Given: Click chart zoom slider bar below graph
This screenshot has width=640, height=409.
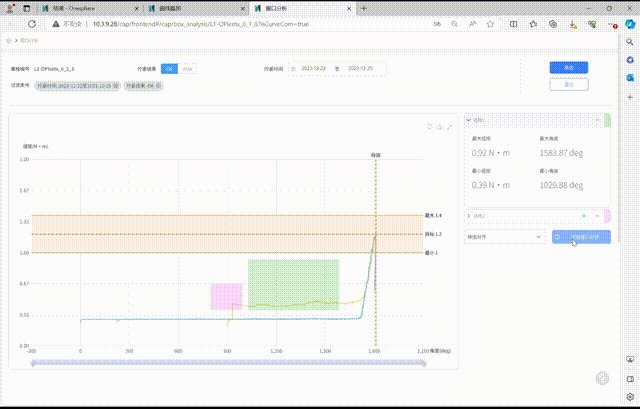Looking at the screenshot, I should (228, 363).
